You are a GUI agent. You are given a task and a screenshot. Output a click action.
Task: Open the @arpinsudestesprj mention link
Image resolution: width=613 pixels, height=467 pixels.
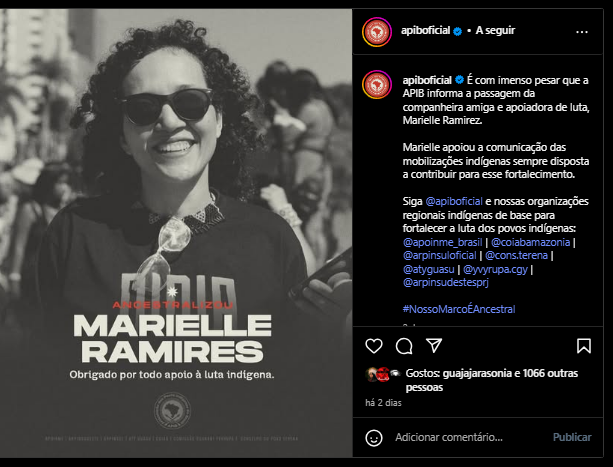click(446, 283)
